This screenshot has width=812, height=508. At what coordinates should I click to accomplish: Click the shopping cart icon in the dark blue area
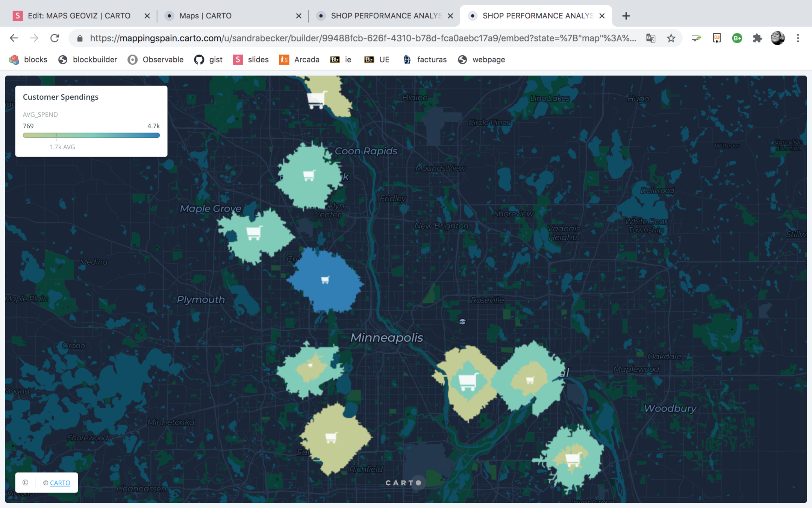point(325,280)
